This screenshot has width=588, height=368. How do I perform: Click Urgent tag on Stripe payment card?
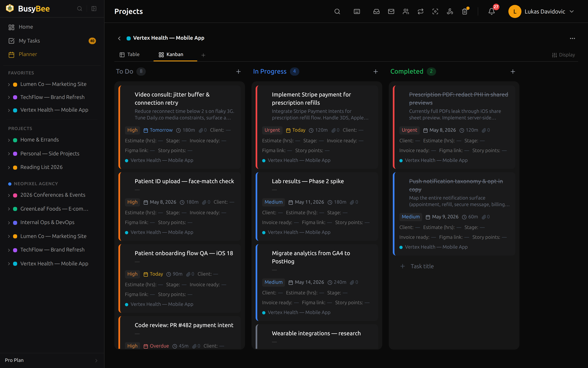tap(272, 130)
